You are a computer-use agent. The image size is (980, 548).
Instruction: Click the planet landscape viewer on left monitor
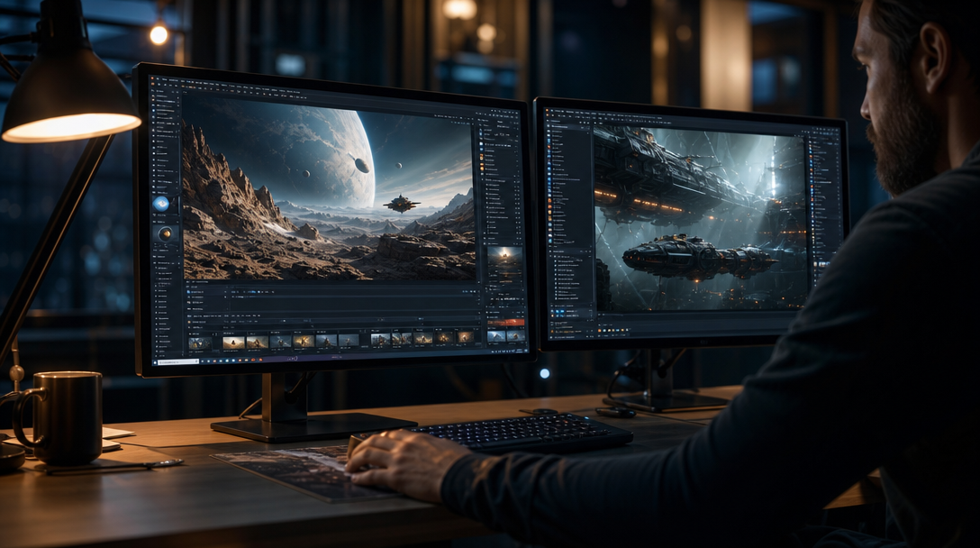point(328,187)
